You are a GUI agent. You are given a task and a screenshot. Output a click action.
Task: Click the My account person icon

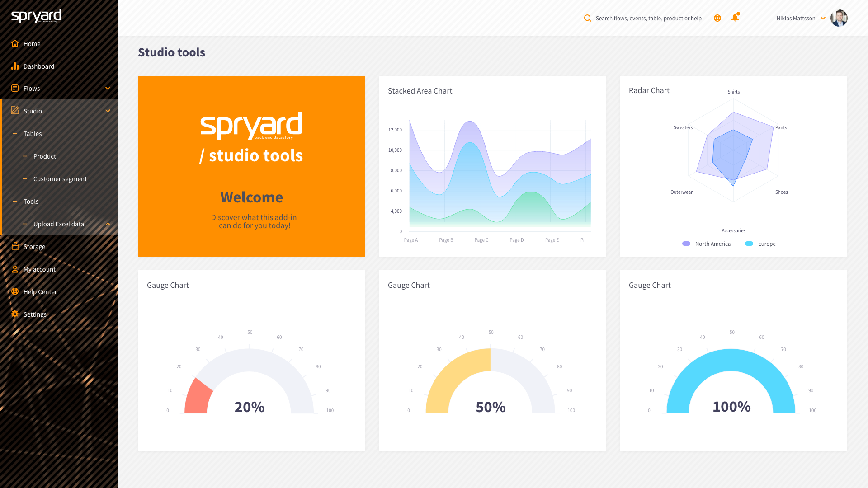(15, 269)
